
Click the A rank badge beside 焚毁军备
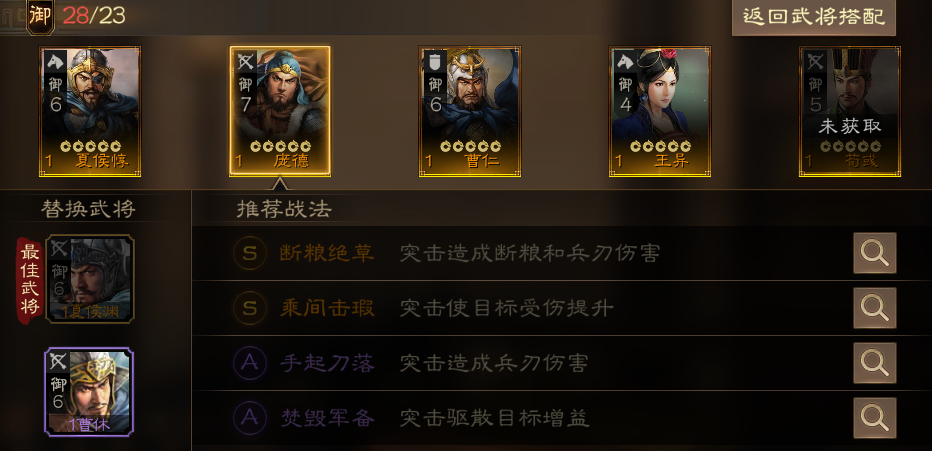point(250,418)
